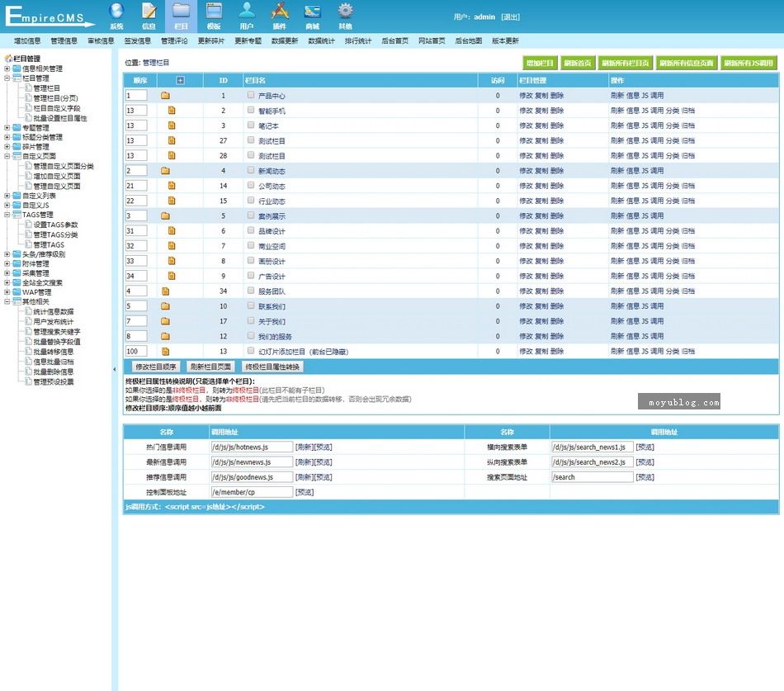The image size is (784, 691).
Task: Open 管理栏目(分页) in the tree
Action: 55,98
